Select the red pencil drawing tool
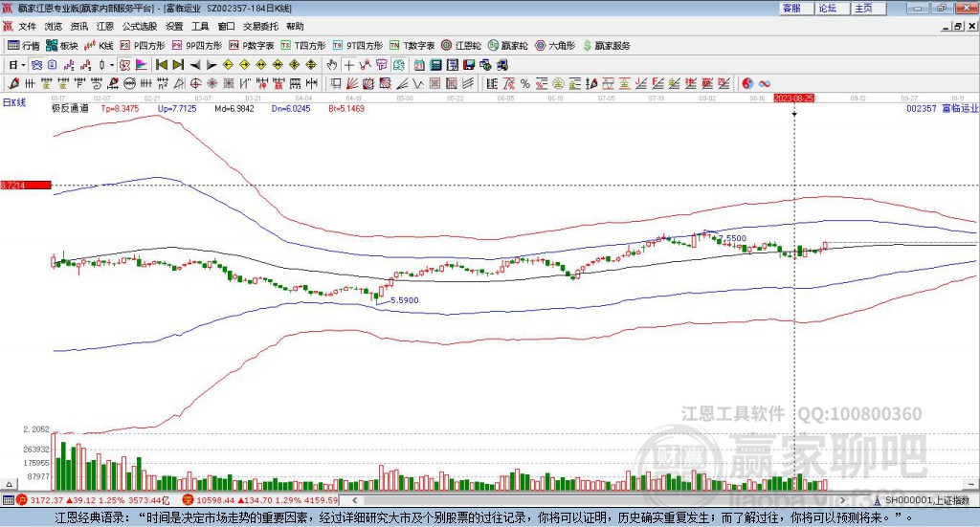 (13, 83)
